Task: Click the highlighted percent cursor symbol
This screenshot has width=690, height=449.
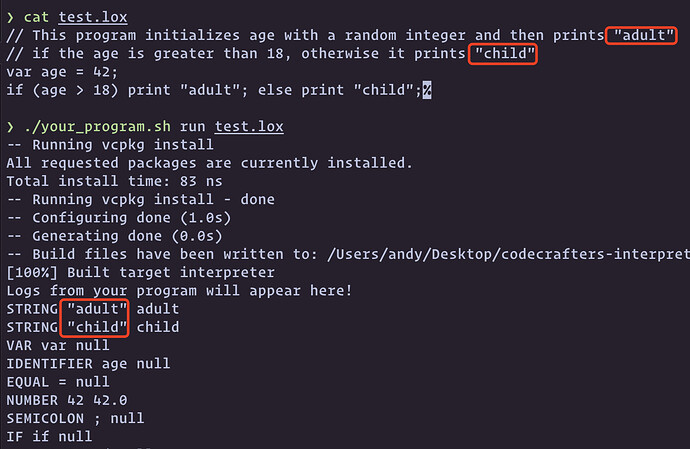Action: (x=427, y=90)
